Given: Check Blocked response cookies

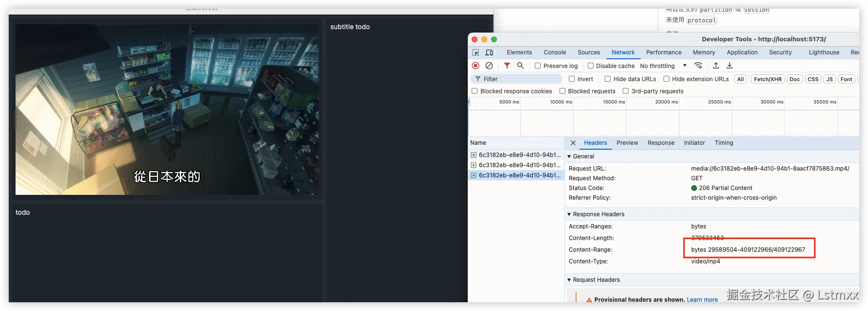Looking at the screenshot, I should [x=475, y=91].
